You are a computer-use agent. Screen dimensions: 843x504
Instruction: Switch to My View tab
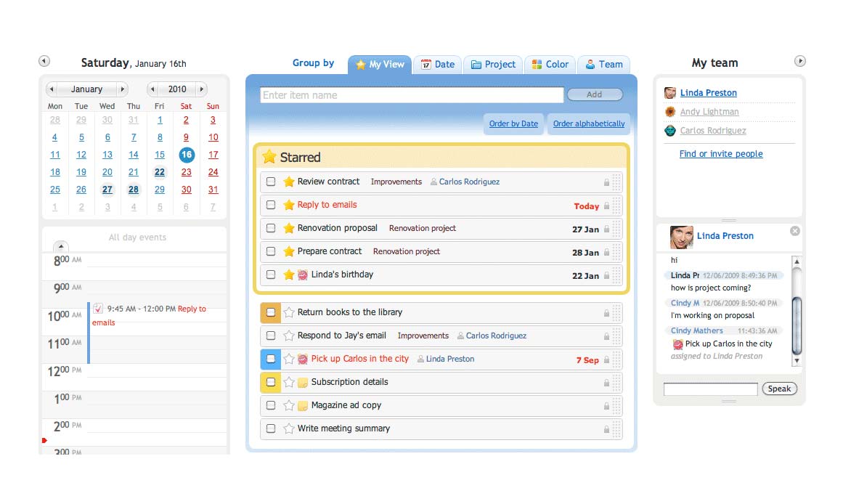click(x=380, y=65)
